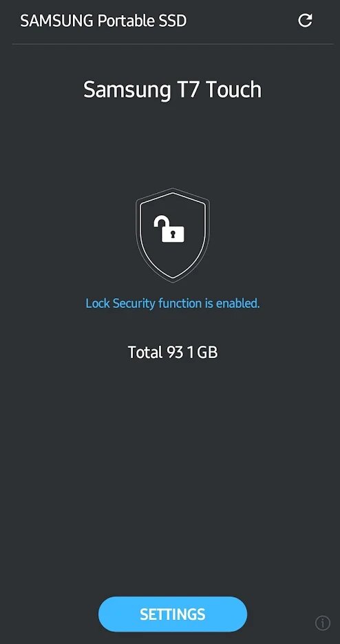Tap the 'T7' model text in title

tap(189, 89)
